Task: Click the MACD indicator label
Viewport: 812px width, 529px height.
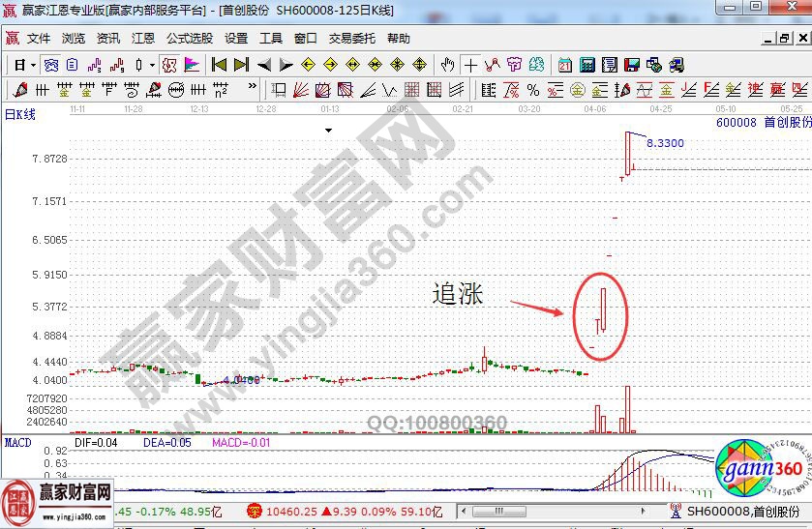Action: 17,442
